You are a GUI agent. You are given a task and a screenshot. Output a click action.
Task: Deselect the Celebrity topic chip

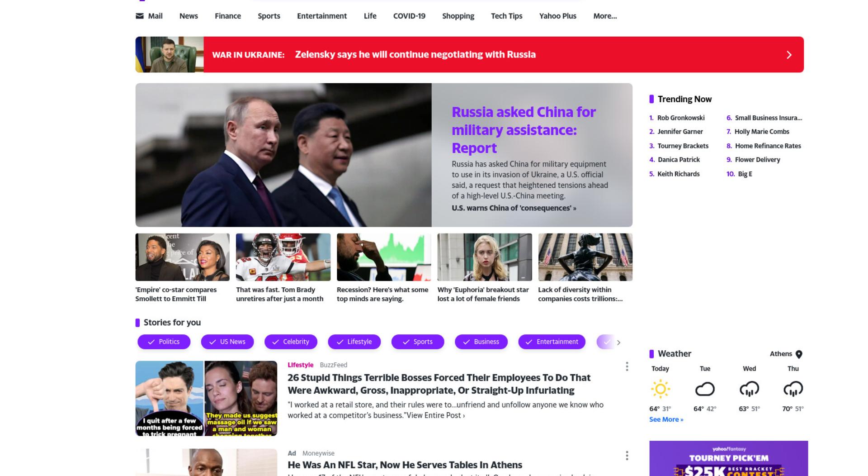point(291,342)
